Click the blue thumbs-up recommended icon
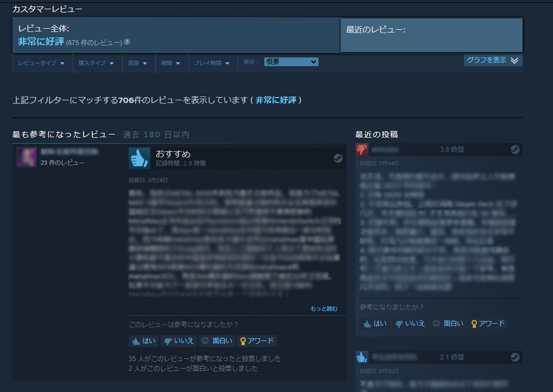Screen dimensions: 553x392 click(x=139, y=158)
